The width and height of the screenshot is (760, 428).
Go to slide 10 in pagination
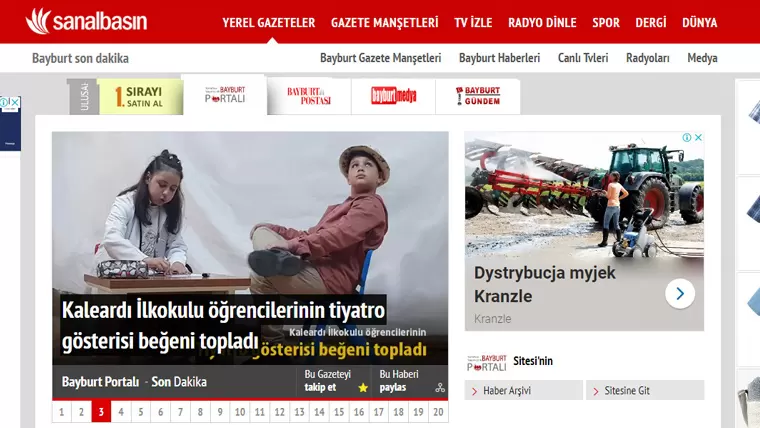click(240, 412)
